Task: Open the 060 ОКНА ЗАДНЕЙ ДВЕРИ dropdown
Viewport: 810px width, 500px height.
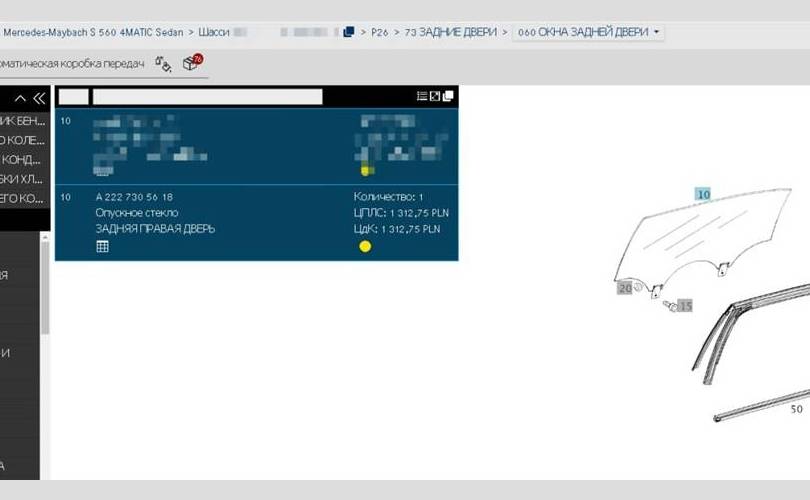Action: (588, 32)
